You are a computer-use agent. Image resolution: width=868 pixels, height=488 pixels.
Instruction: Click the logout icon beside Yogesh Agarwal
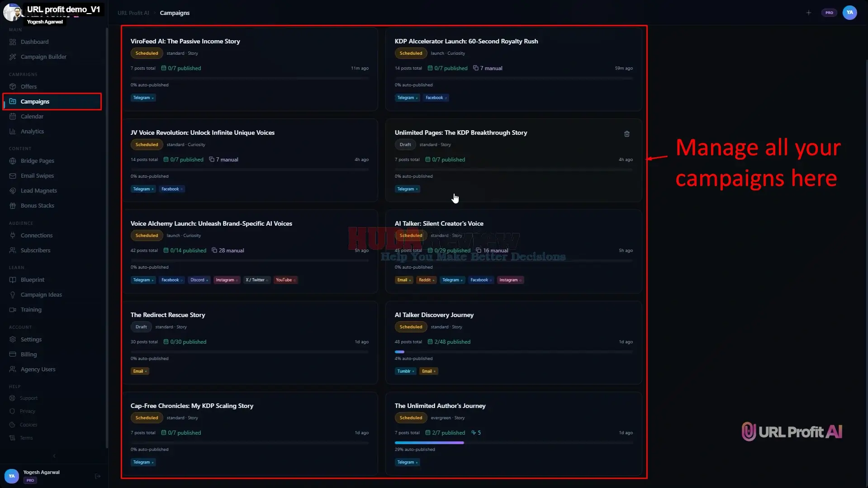[x=98, y=476]
